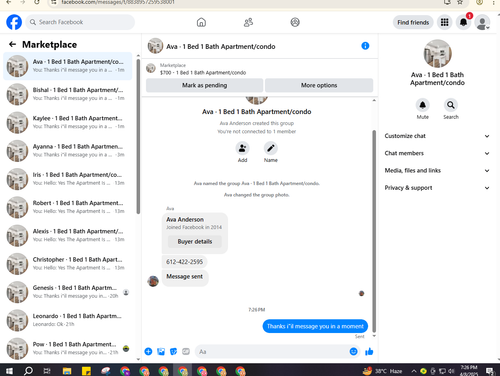This screenshot has height=376, width=500.
Task: Expand Media, files and links section
Action: tap(437, 171)
